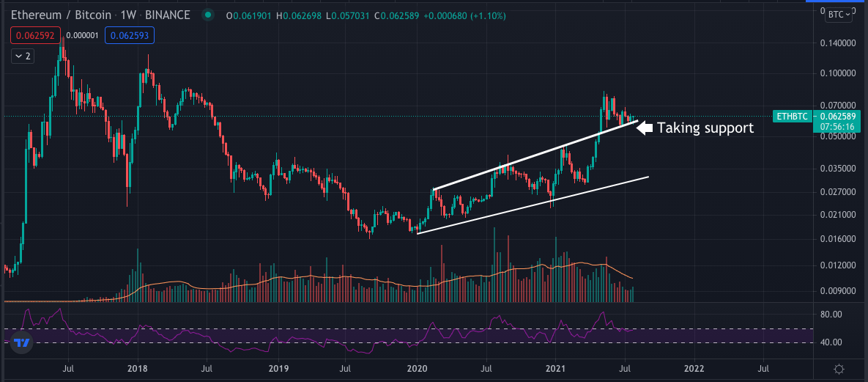Click the 0.100000 price axis label
This screenshot has width=868, height=382.
click(838, 73)
